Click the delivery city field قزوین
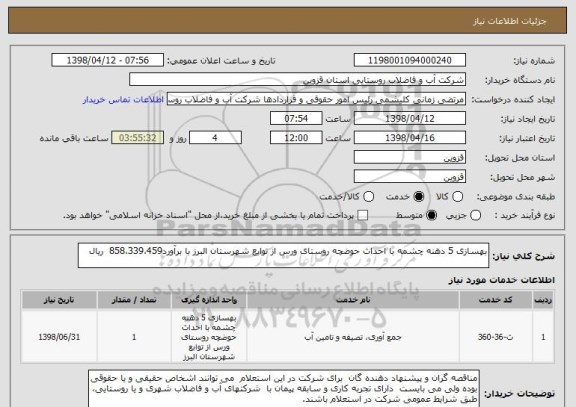576x407 pixels. pyautogui.click(x=410, y=177)
